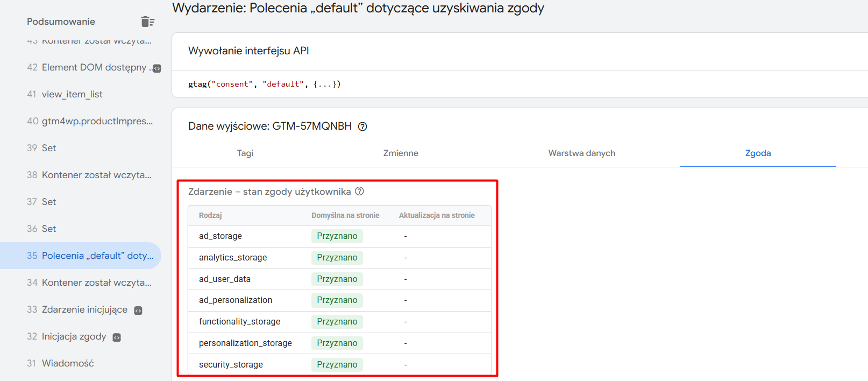The width and height of the screenshot is (868, 381).
Task: Select event 41 view_item_list
Action: (81, 94)
